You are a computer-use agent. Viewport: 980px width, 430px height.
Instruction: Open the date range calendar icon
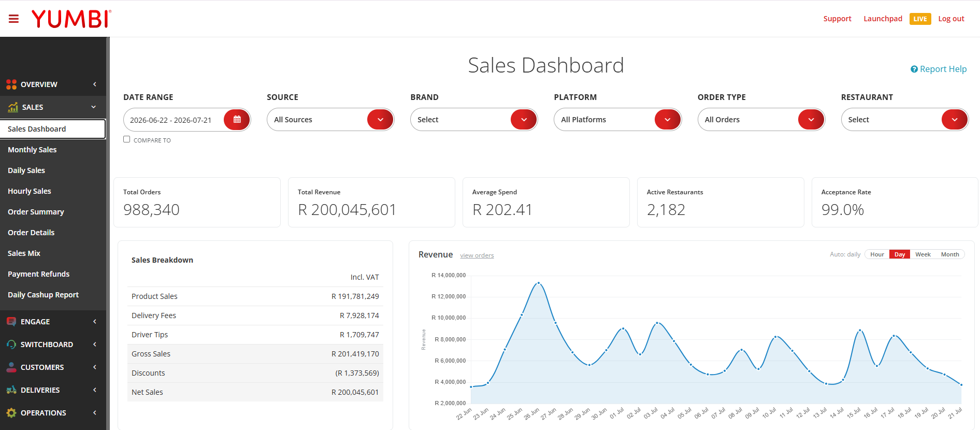[237, 120]
